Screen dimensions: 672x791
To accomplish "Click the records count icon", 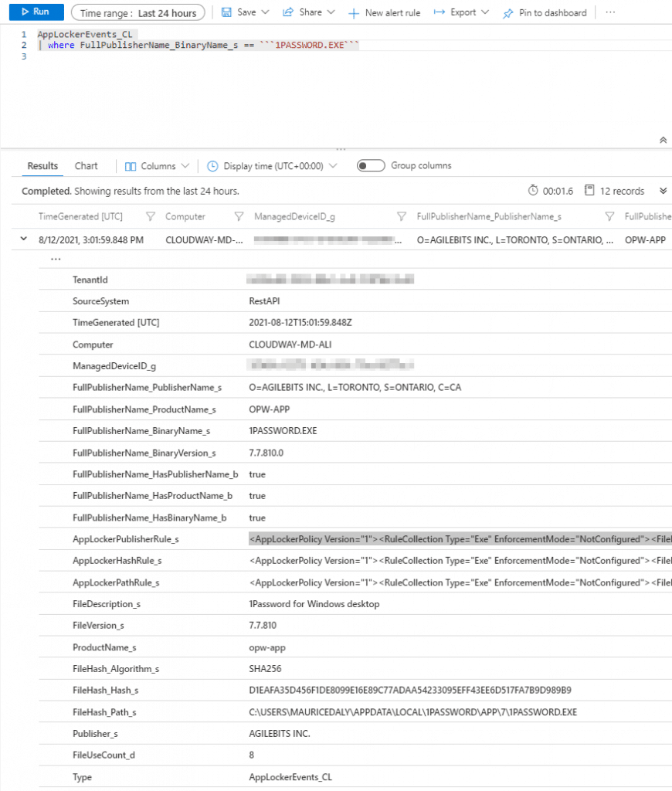I will pos(589,191).
